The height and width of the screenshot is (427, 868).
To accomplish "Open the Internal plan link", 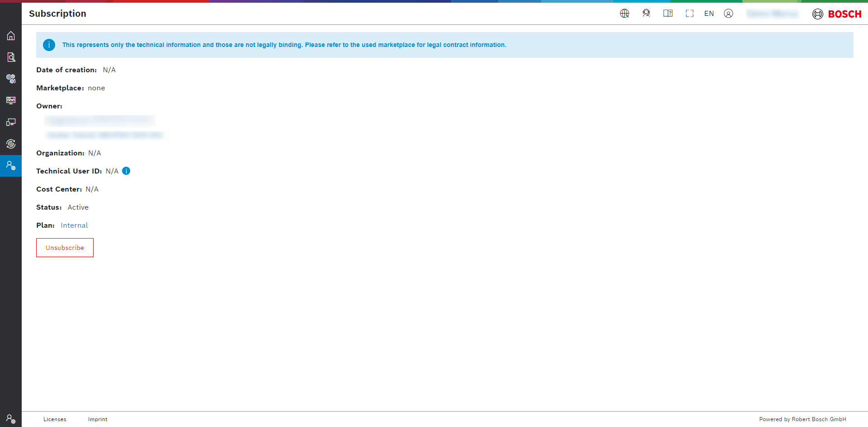I will tap(74, 225).
